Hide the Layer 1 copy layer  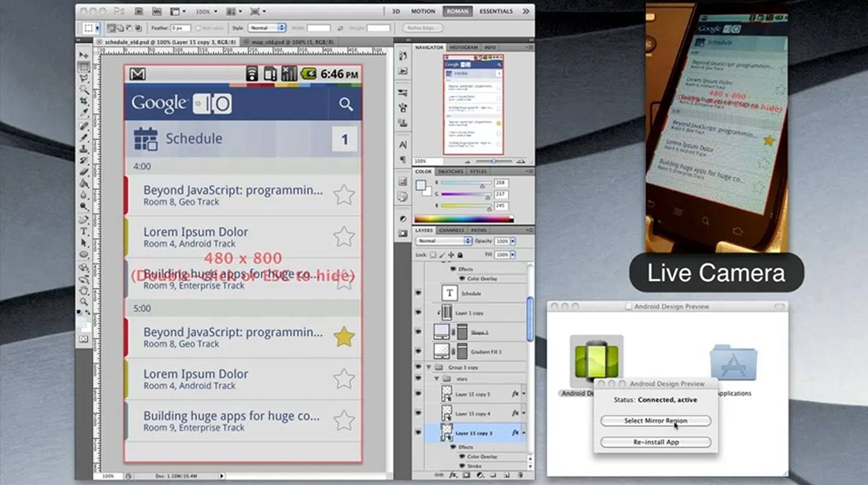point(418,313)
